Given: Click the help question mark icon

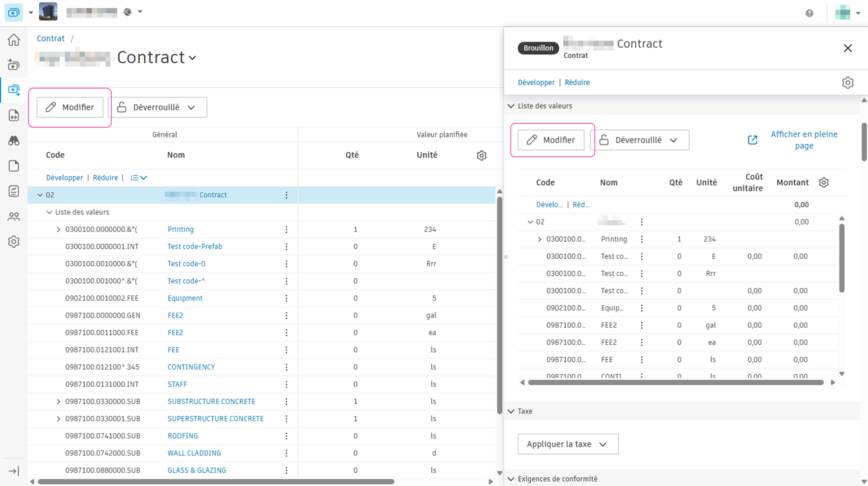Looking at the screenshot, I should 809,13.
